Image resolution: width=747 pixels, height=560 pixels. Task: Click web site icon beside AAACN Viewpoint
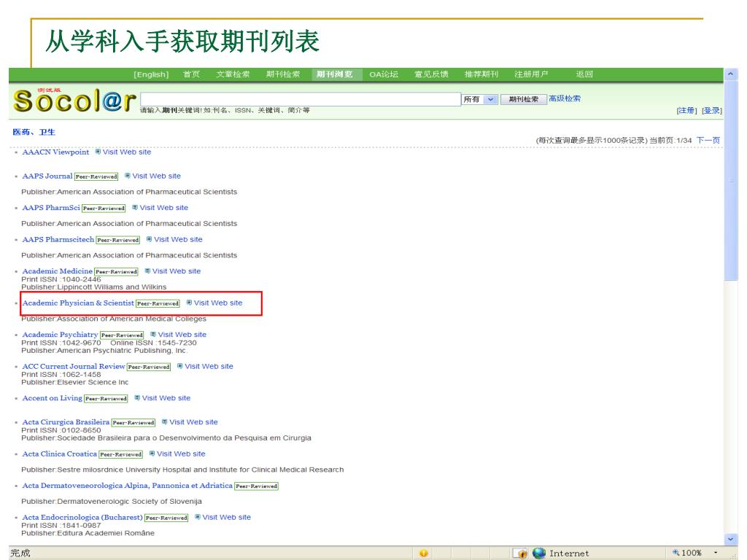[98, 152]
